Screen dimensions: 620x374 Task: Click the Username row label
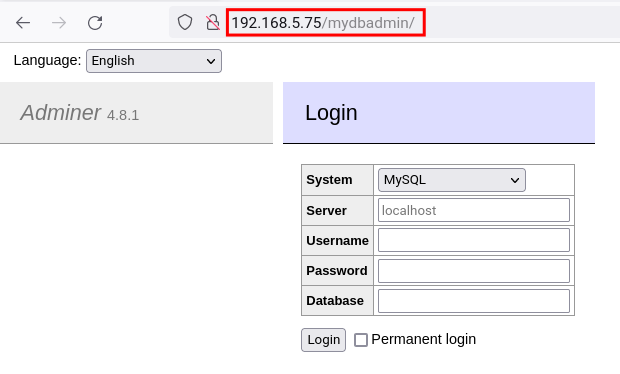tap(337, 240)
